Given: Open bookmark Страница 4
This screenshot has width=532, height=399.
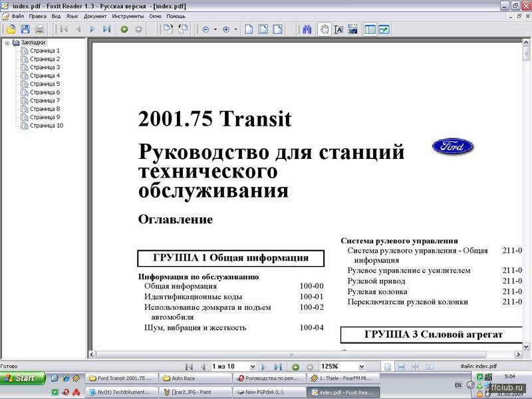Looking at the screenshot, I should click(x=45, y=76).
